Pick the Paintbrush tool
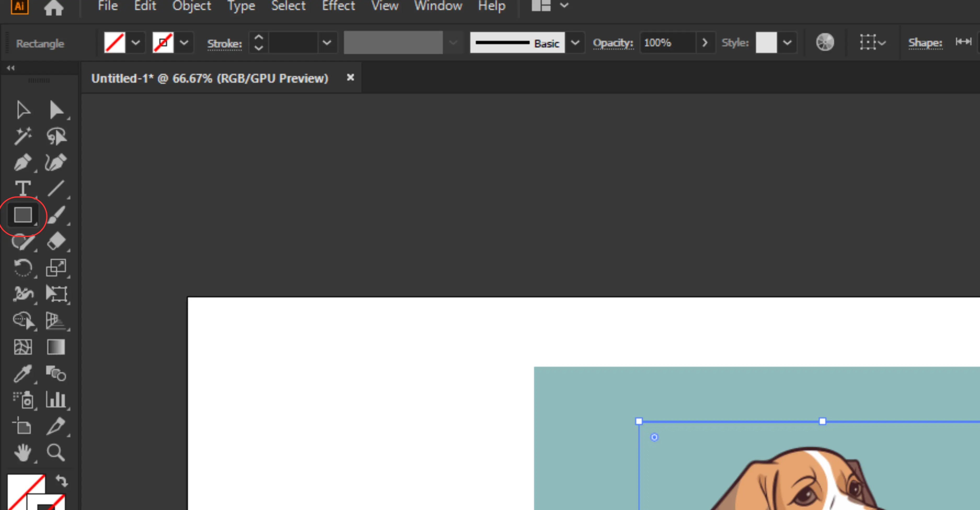 [x=56, y=215]
